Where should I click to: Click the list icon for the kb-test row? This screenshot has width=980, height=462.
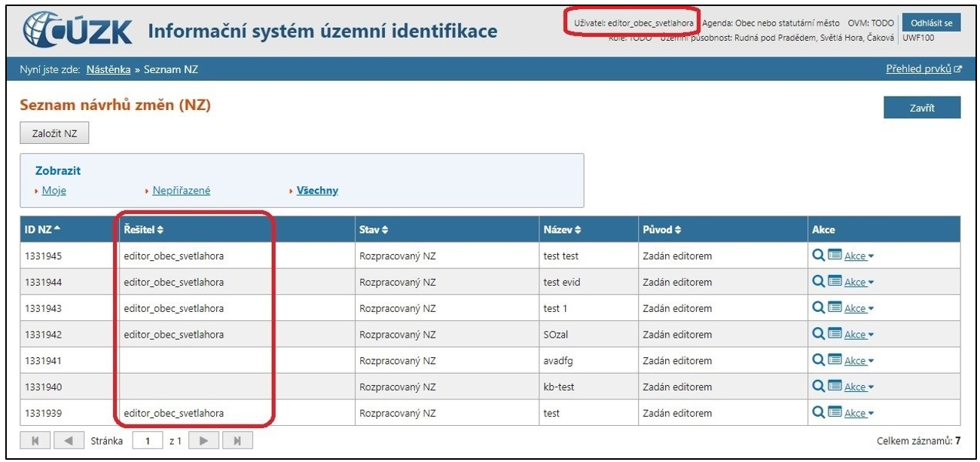(835, 387)
